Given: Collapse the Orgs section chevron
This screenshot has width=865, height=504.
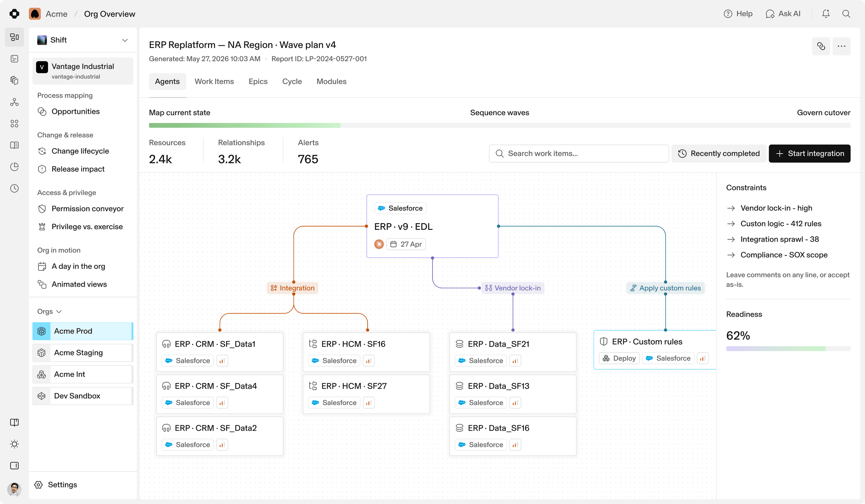Looking at the screenshot, I should tap(59, 312).
